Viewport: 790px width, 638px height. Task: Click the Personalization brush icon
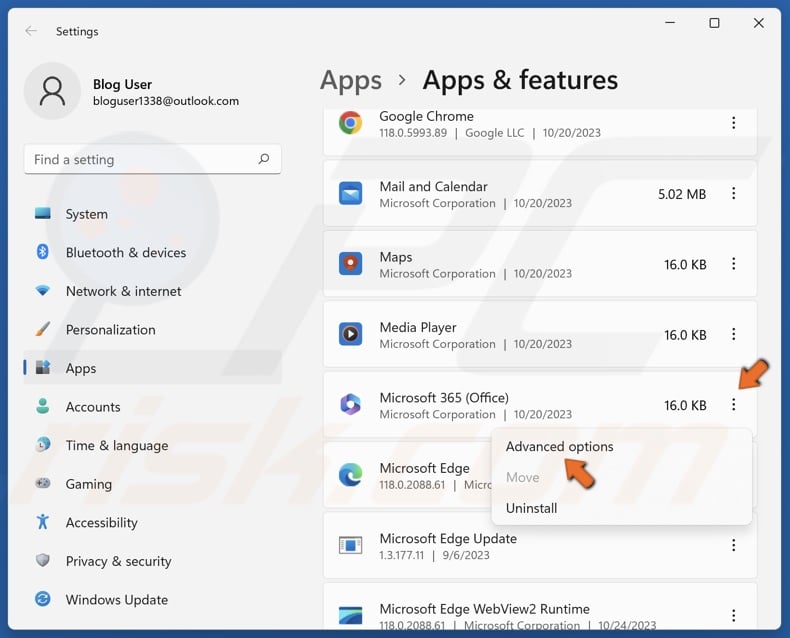point(43,329)
